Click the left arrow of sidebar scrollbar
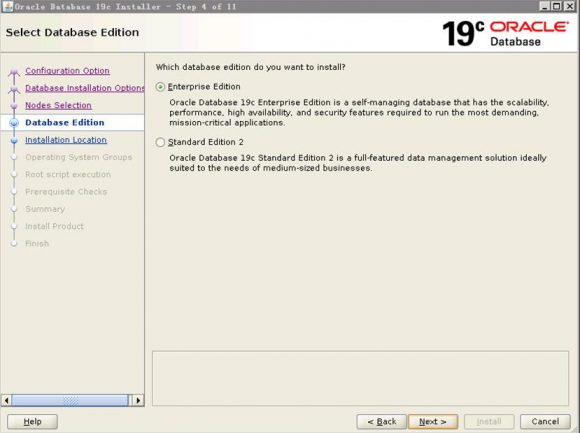This screenshot has height=433, width=580. [x=6, y=400]
